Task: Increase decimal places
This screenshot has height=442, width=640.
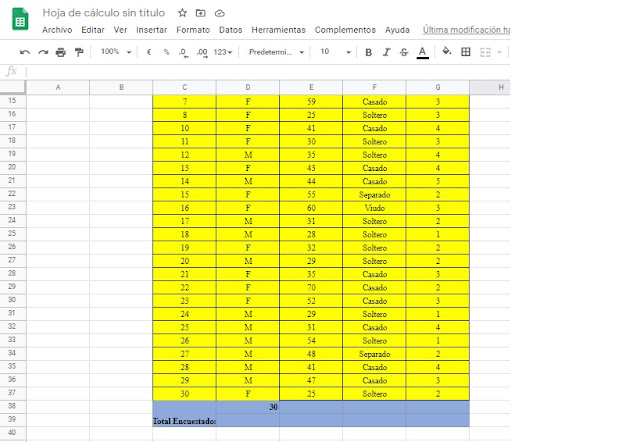Action: (202, 52)
